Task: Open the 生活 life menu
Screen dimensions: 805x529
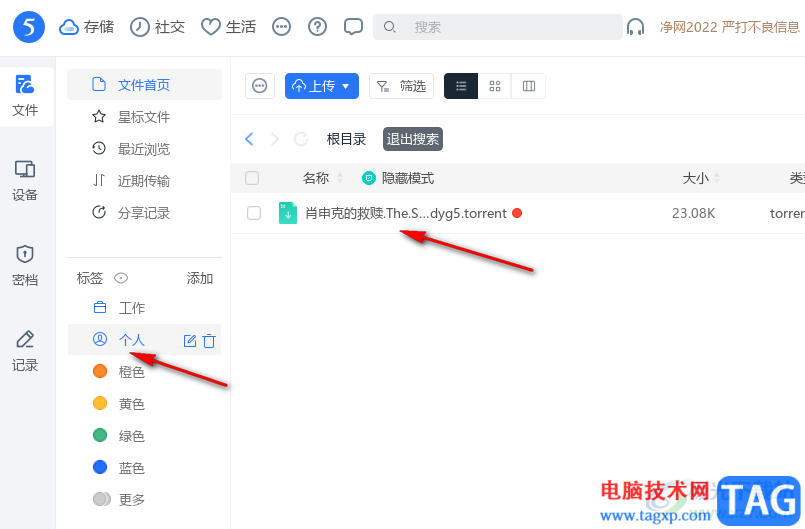Action: click(228, 27)
